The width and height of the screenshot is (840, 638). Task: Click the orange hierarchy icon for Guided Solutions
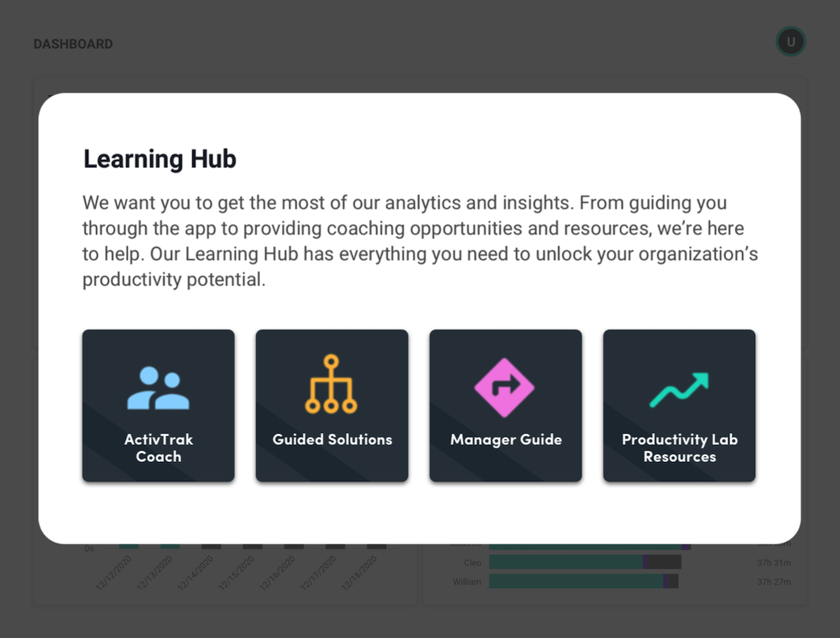pos(332,384)
